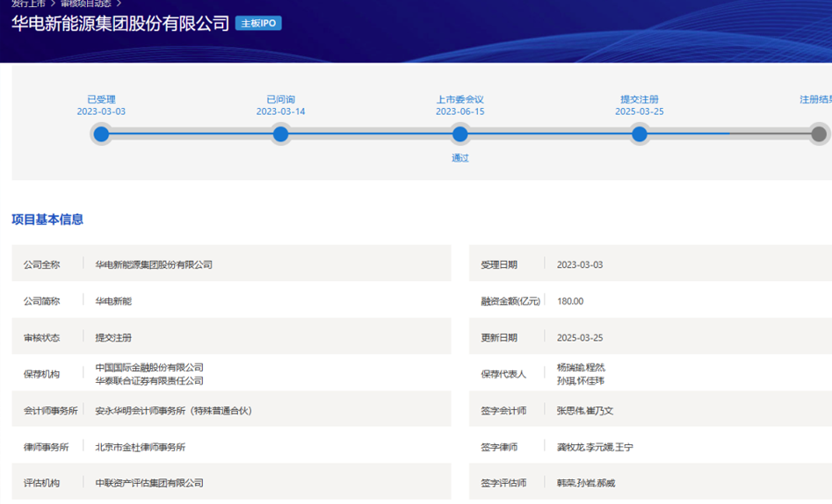Click the 通过 result under 上市委会议
Viewport: 832px width, 504px height.
tap(460, 157)
